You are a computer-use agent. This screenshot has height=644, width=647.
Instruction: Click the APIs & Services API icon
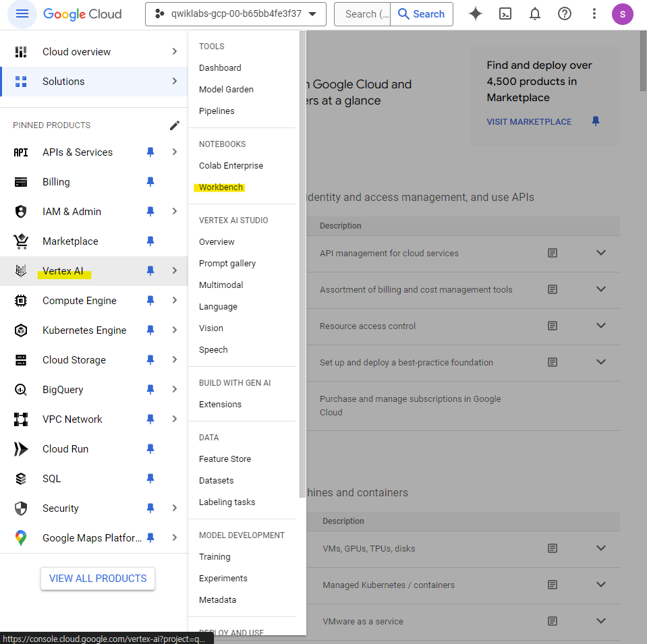pyautogui.click(x=21, y=152)
